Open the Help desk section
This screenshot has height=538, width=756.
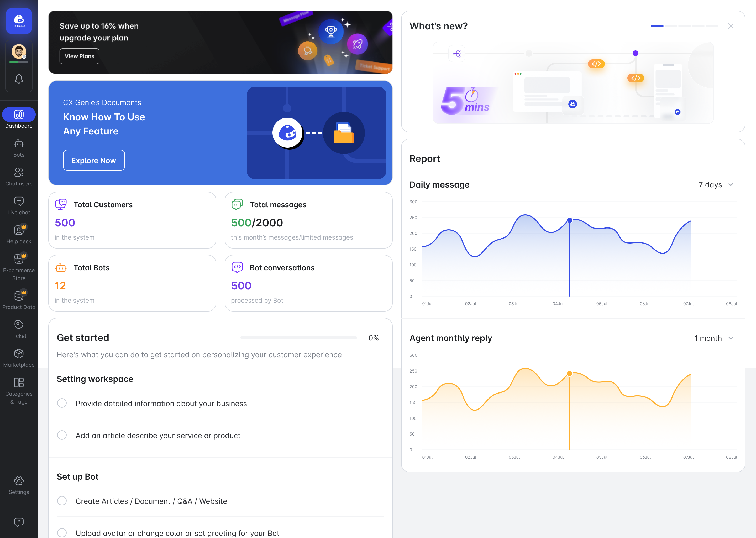tap(19, 234)
